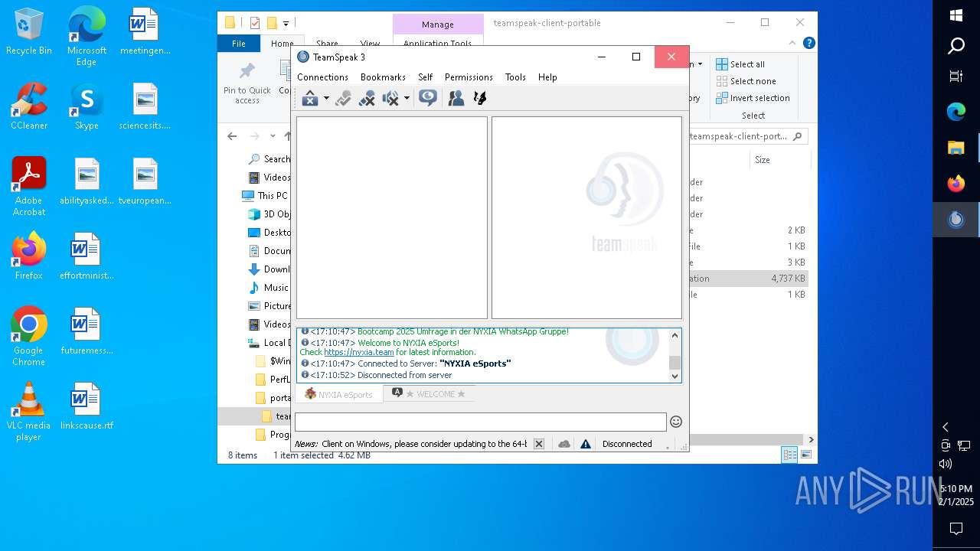Open the Bookmarks menu
This screenshot has height=551, width=980.
coord(383,77)
